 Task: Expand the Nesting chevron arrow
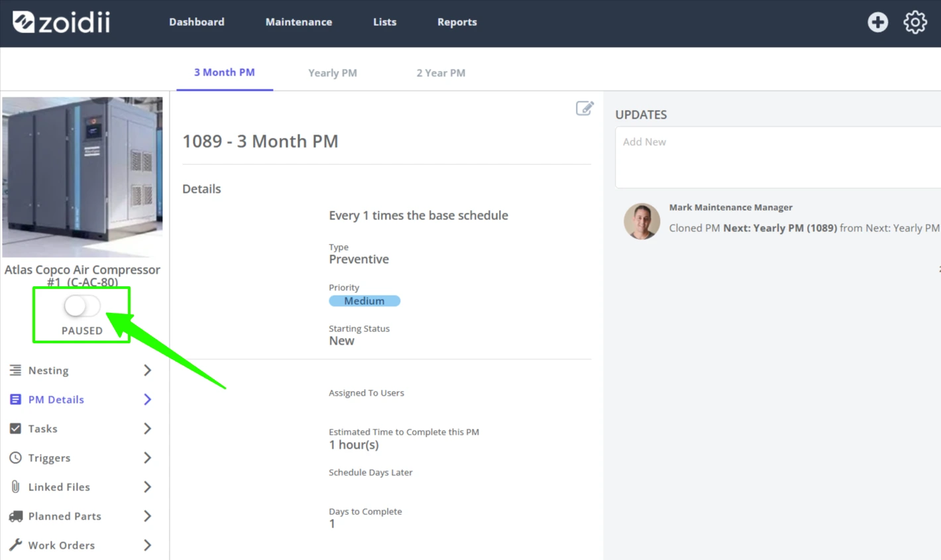coord(147,370)
